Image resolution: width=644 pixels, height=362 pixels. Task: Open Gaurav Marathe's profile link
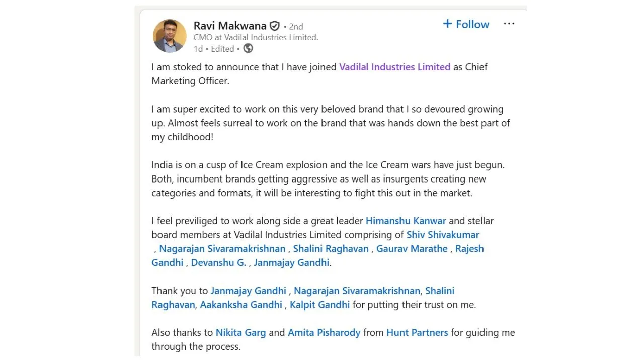click(x=412, y=249)
